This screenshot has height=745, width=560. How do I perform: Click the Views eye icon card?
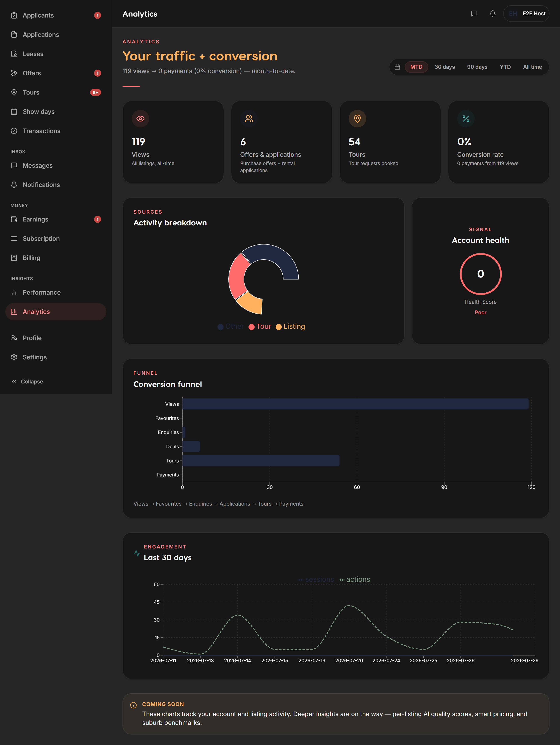coord(140,119)
